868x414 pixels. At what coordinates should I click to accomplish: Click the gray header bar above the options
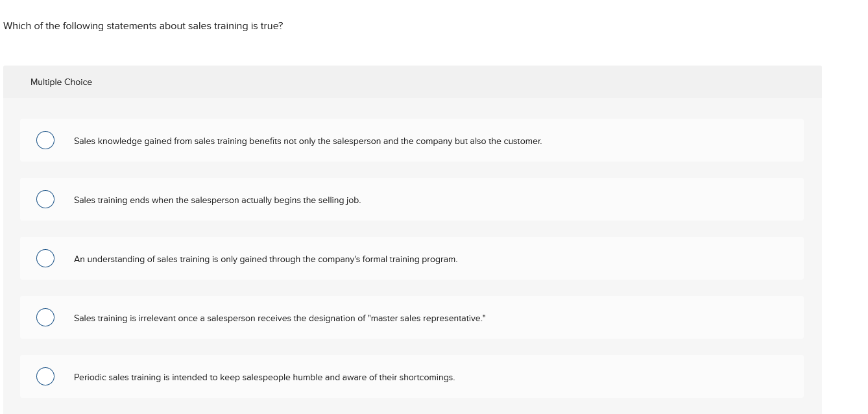(412, 82)
